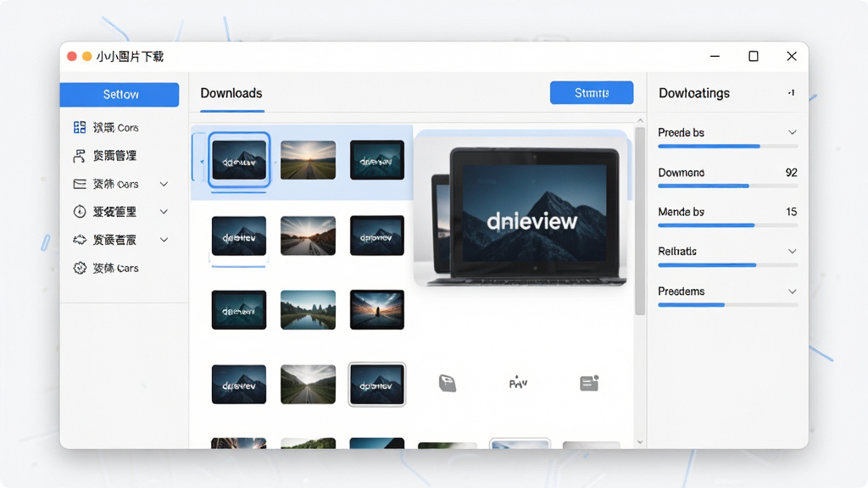Viewport: 868px width, 488px height.
Task: Click the small arrow left of selected thumbnail
Action: click(202, 162)
